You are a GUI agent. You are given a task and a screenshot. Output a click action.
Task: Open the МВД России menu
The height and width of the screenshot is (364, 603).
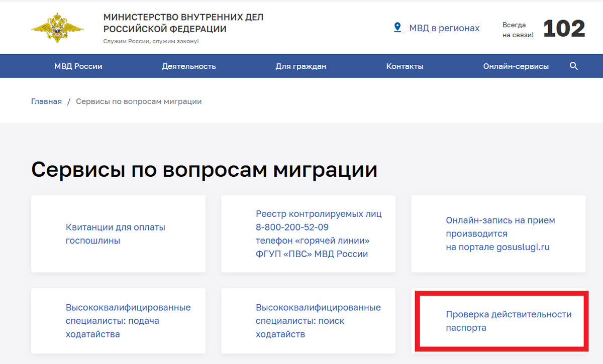(x=78, y=66)
